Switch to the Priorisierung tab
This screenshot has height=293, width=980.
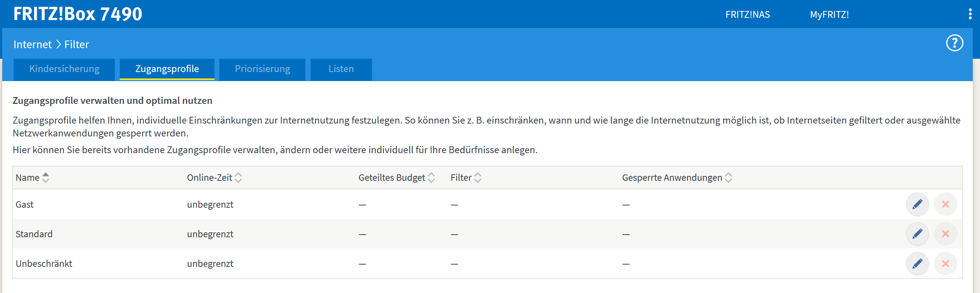coord(262,69)
